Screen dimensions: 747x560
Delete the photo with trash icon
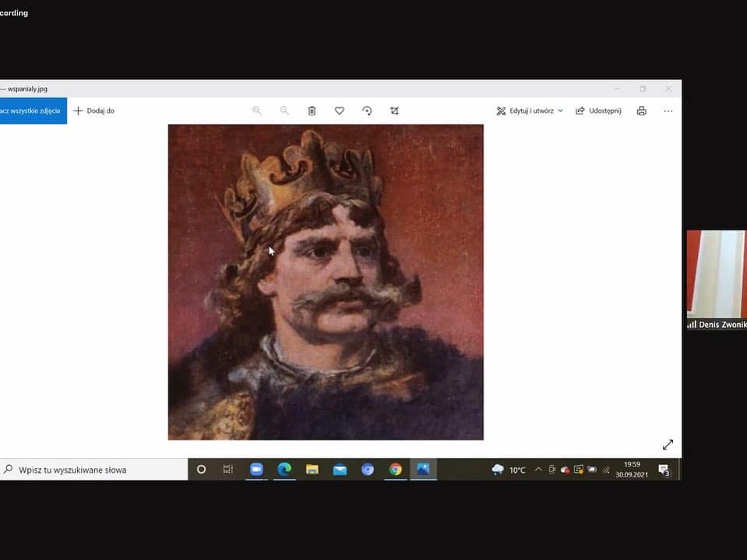(312, 111)
